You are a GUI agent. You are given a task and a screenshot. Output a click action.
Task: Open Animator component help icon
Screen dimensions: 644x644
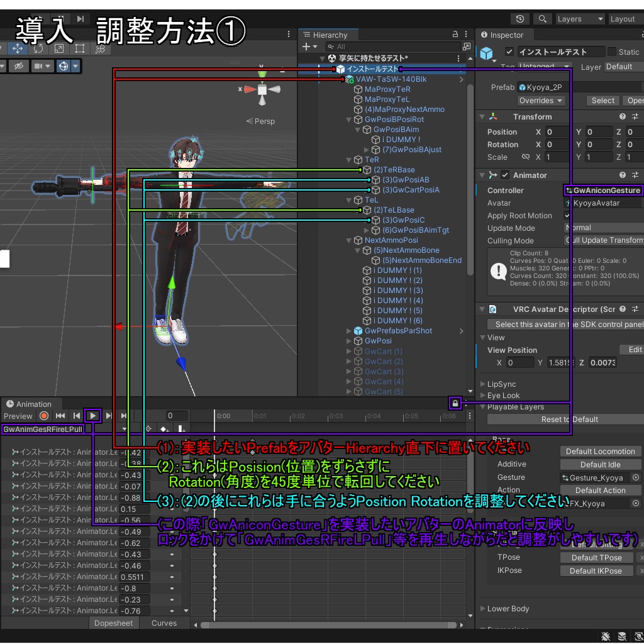623,175
